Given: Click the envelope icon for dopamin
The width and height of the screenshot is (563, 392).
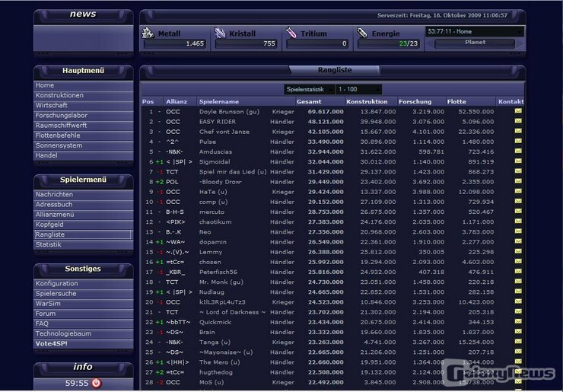Looking at the screenshot, I should click(518, 241).
